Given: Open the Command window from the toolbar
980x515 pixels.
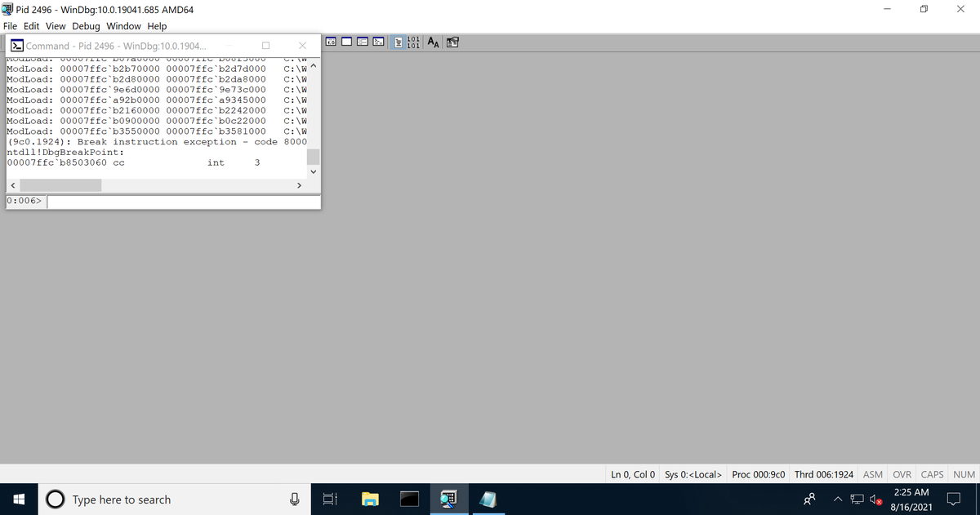Looking at the screenshot, I should point(377,42).
